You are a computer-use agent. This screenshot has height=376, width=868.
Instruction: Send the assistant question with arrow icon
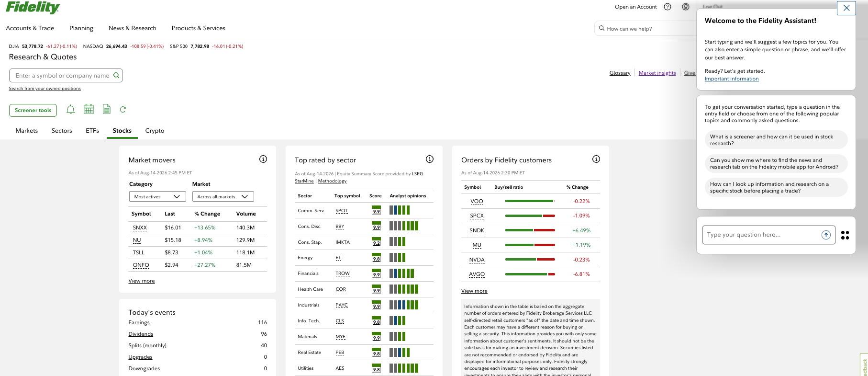[826, 235]
